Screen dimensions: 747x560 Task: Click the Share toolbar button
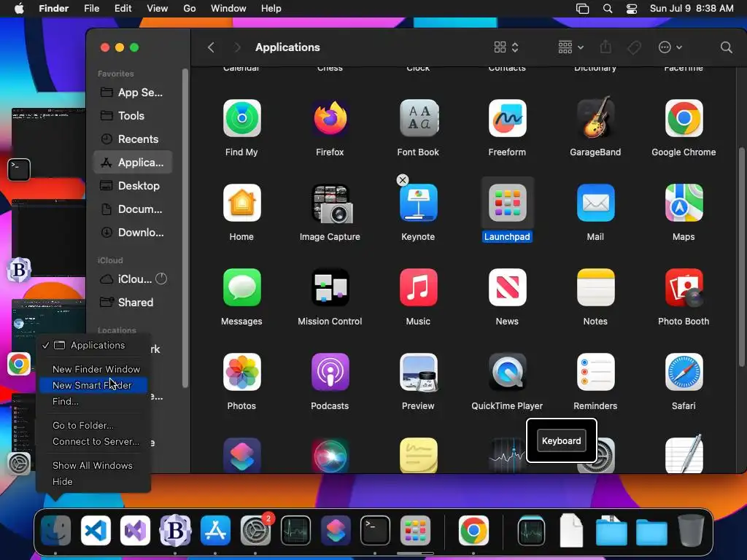[x=605, y=47]
